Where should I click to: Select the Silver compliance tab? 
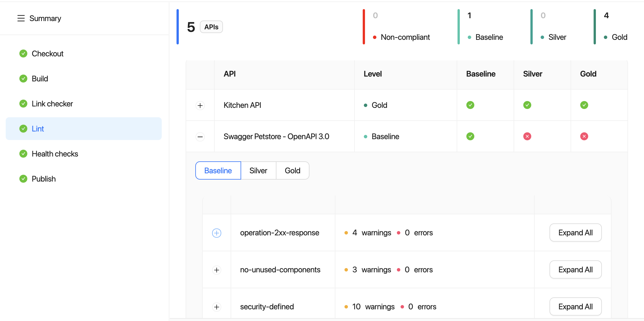(258, 170)
